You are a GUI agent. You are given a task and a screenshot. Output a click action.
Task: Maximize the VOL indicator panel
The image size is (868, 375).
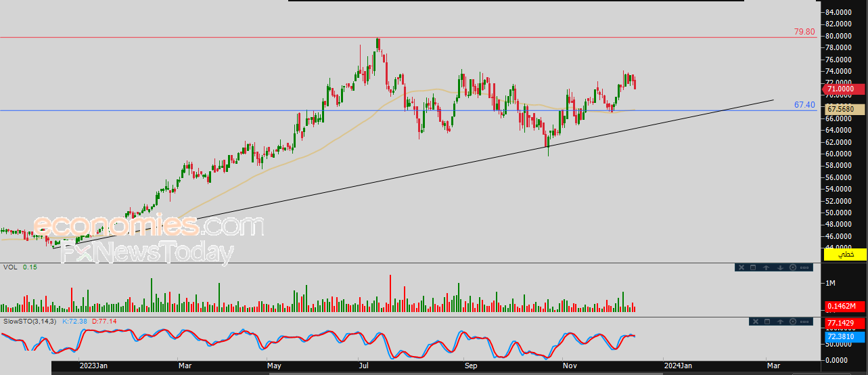[753, 267]
